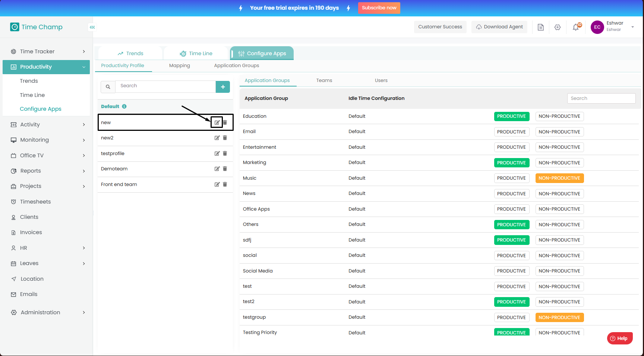This screenshot has height=356, width=644.
Task: Open the Help button
Action: click(x=620, y=338)
